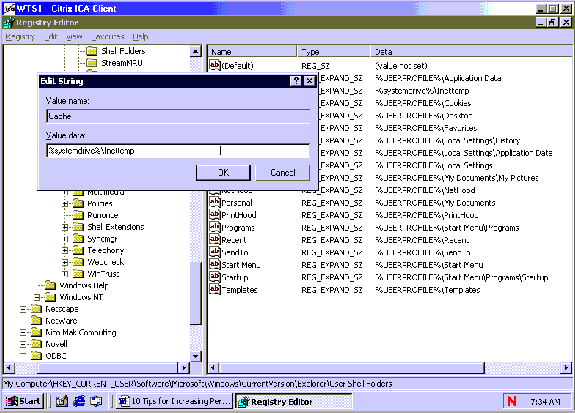
Task: Sort values by Name column header
Action: pos(252,51)
